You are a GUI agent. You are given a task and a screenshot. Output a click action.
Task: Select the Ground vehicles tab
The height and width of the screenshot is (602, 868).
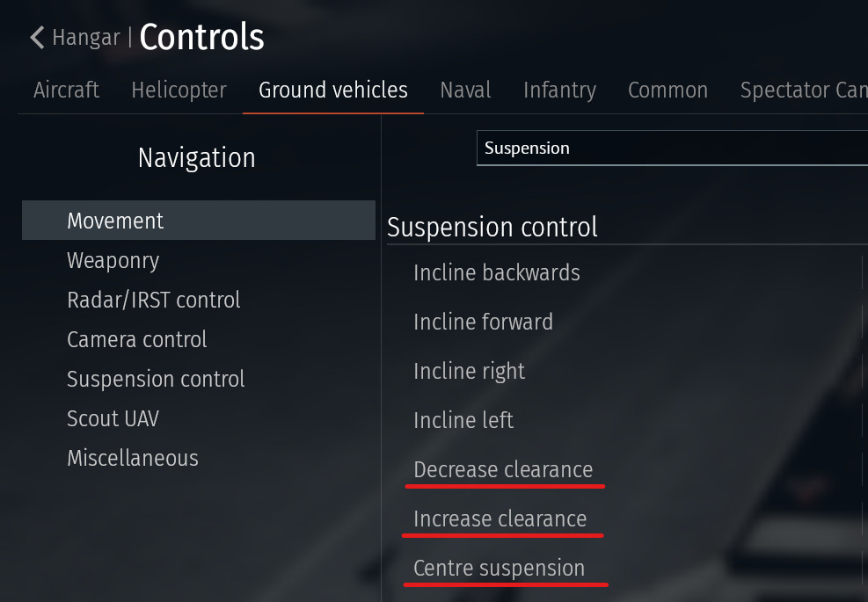333,91
